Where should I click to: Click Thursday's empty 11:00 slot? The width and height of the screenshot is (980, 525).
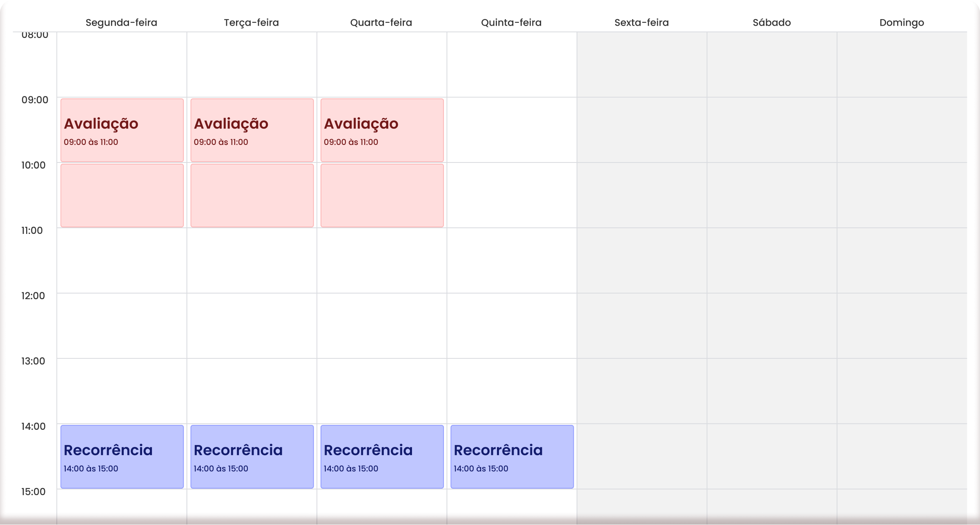click(512, 260)
